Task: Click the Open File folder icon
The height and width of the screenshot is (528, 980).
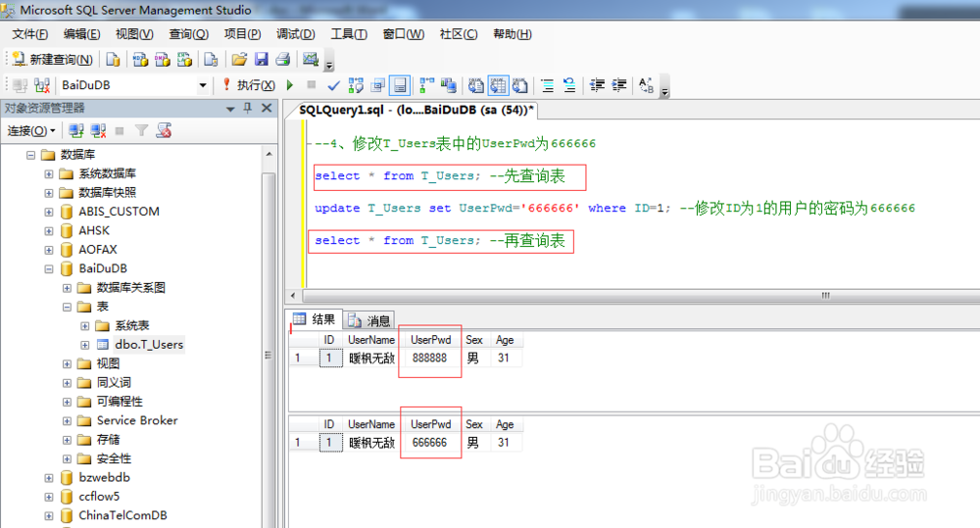Action: 239,60
